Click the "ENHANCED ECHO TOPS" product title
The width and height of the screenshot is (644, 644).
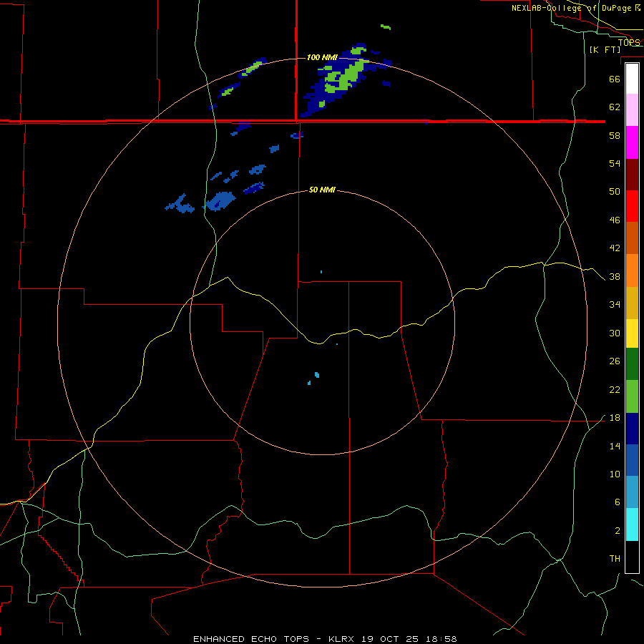point(251,639)
